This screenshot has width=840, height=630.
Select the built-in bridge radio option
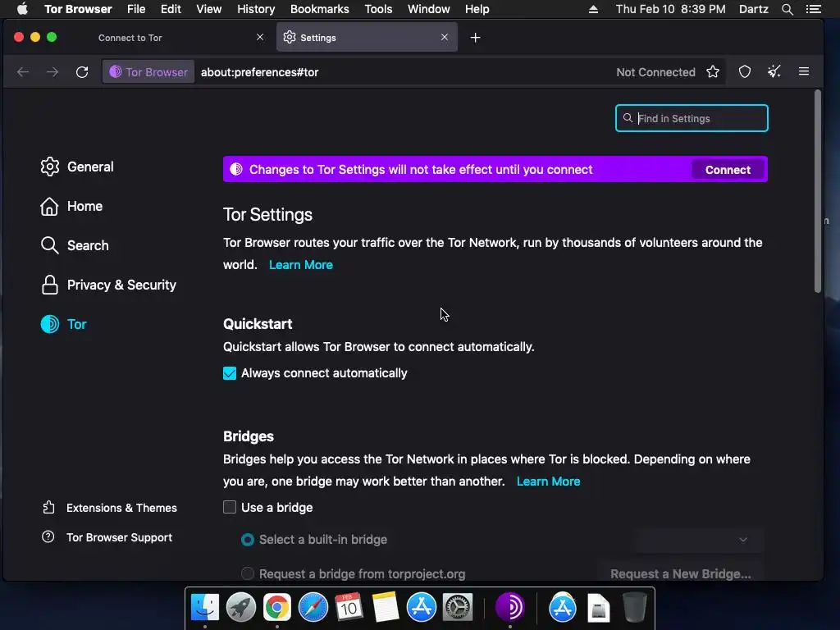tap(248, 540)
